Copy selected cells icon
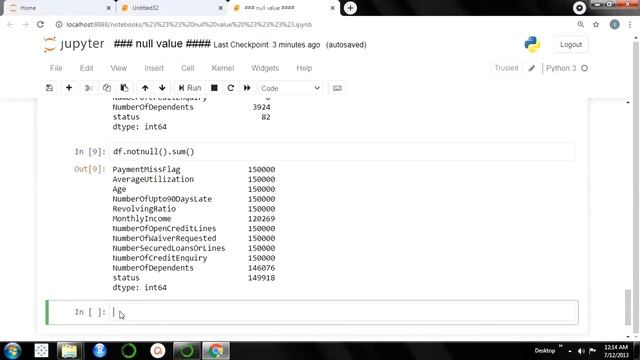640x360 pixels. click(107, 88)
